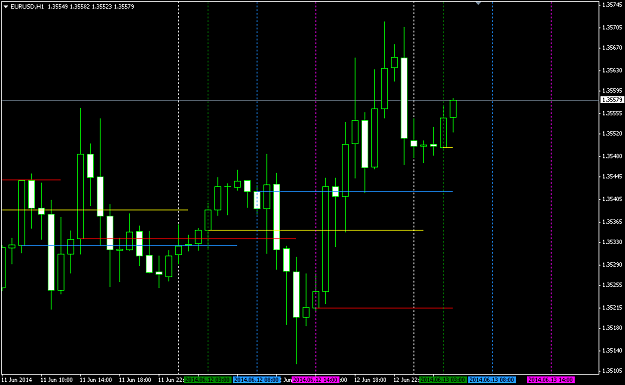The width and height of the screenshot is (625, 385).
Task: Select the grey bid price horizontal line
Action: (299, 100)
